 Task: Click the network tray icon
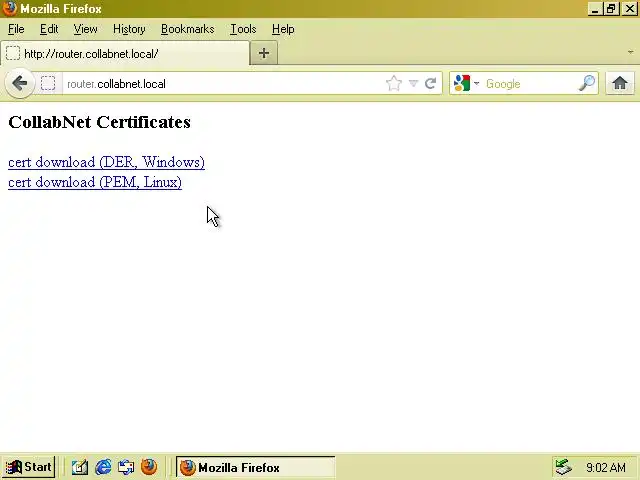tap(564, 467)
